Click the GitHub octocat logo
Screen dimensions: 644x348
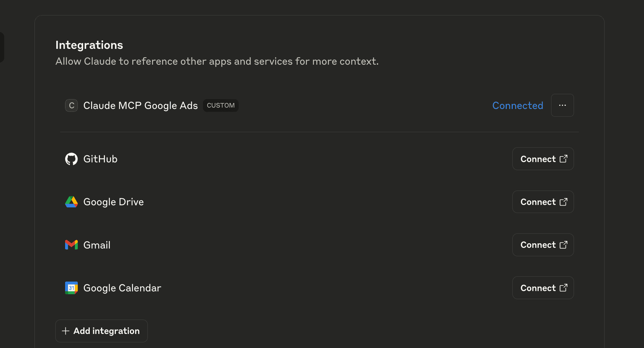pyautogui.click(x=71, y=159)
